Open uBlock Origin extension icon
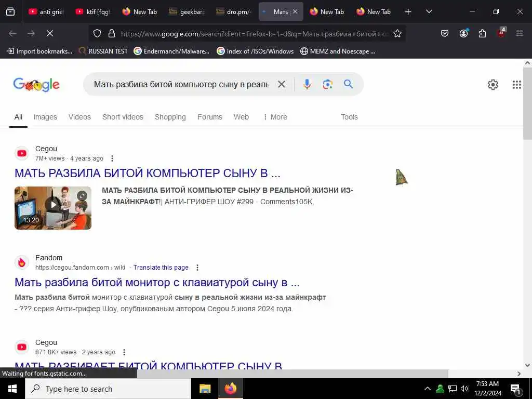The image size is (532, 399). [x=501, y=33]
